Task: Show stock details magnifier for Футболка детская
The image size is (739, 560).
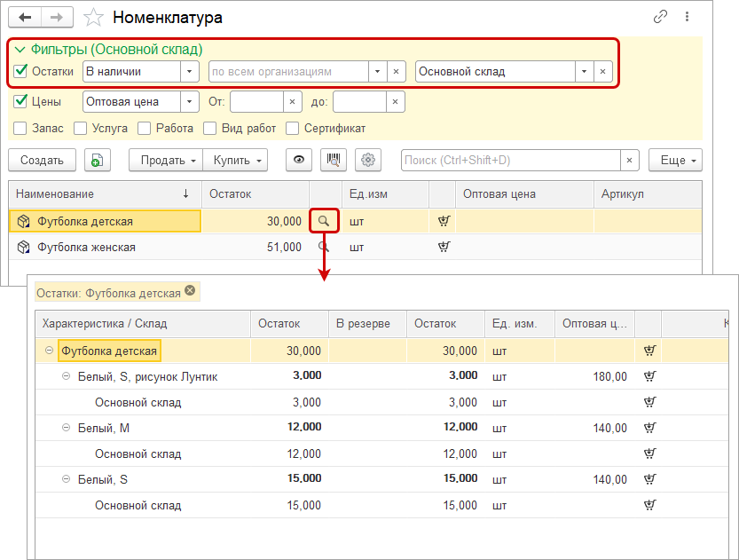Action: [324, 221]
